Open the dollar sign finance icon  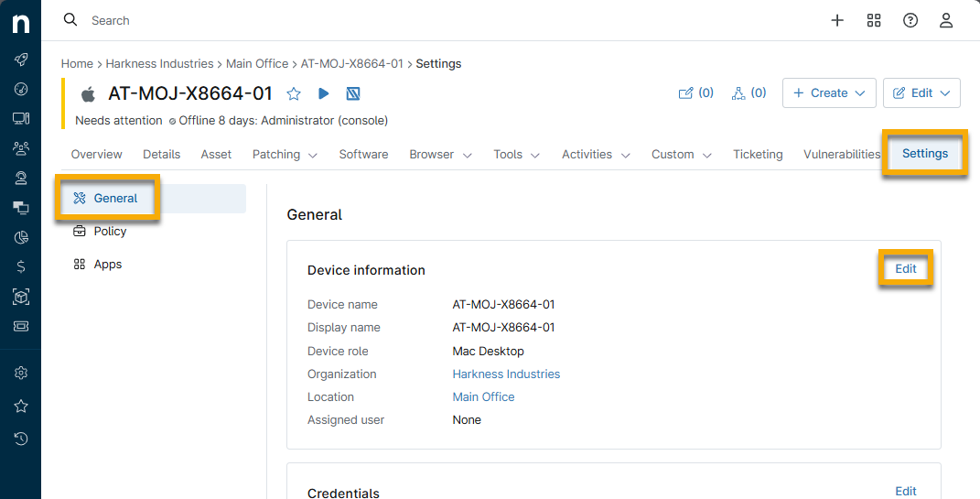21,266
